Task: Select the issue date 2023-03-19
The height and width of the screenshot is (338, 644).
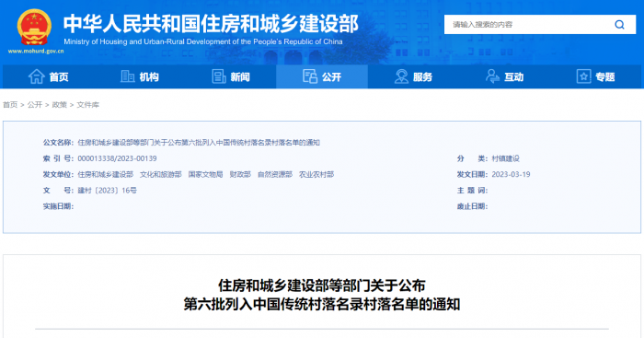Action: 511,174
